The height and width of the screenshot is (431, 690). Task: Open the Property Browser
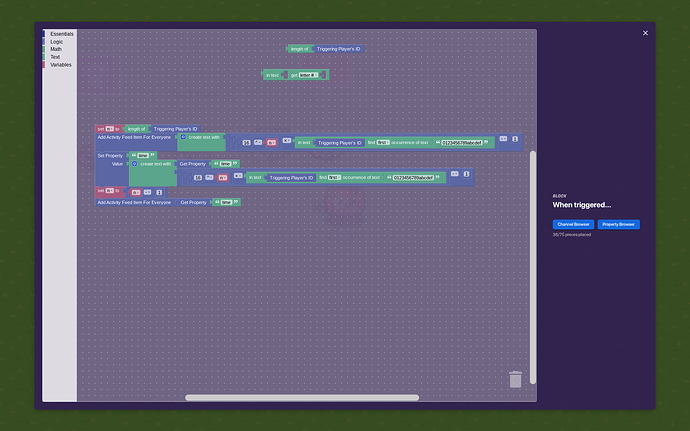point(618,225)
